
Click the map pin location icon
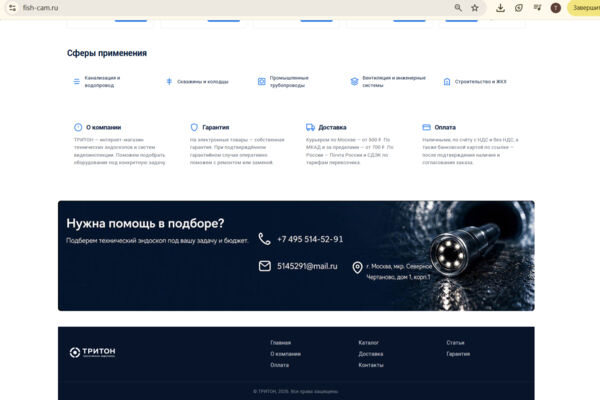(357, 268)
